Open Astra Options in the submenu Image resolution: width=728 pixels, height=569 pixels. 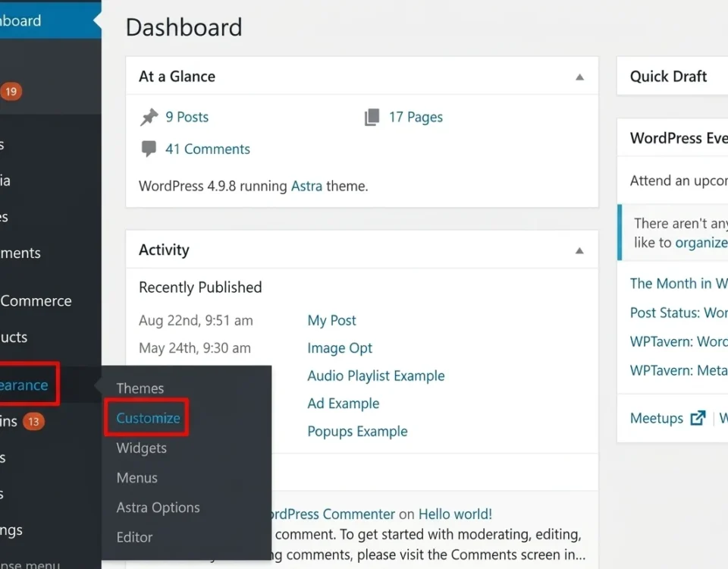158,508
